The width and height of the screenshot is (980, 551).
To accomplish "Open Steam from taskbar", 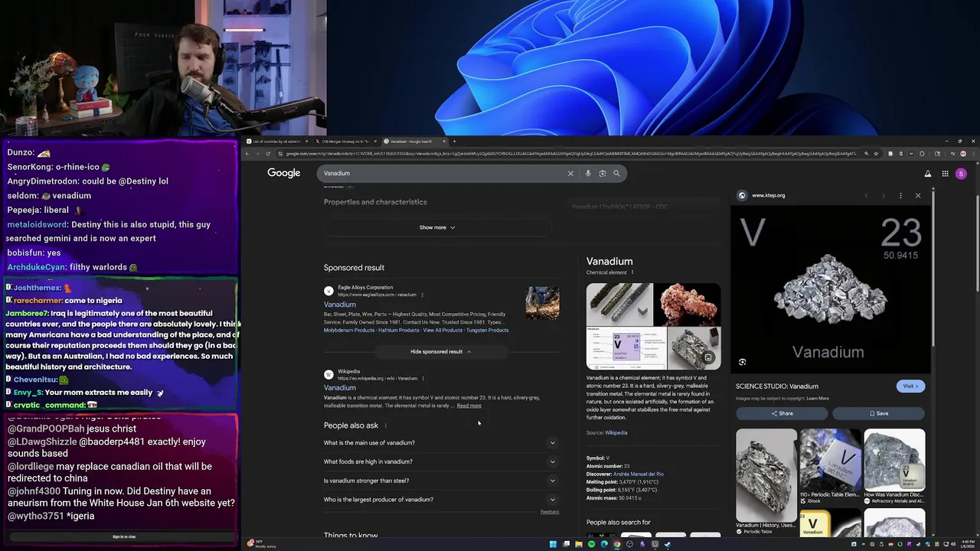I will pyautogui.click(x=667, y=544).
